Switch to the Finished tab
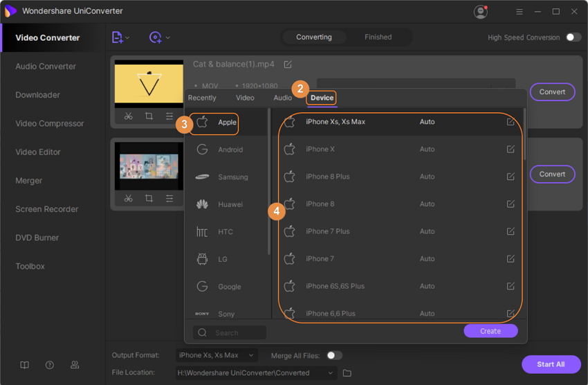The image size is (588, 385). click(378, 37)
